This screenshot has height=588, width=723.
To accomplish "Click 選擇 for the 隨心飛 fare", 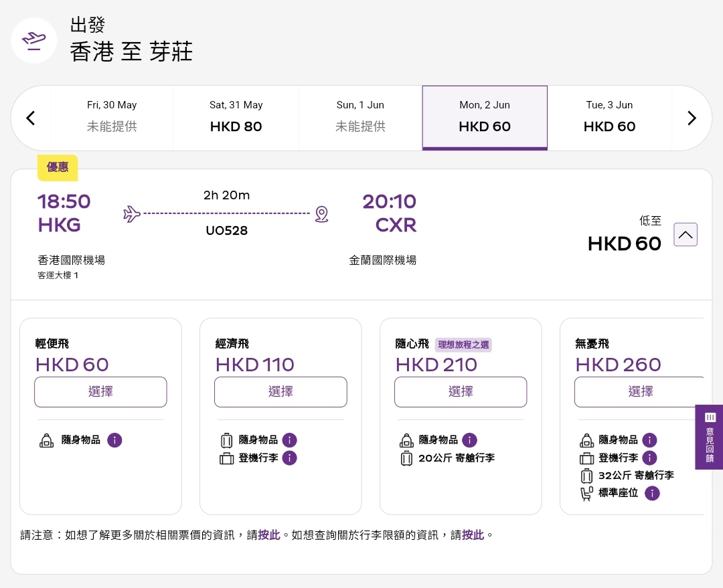I will tap(461, 392).
